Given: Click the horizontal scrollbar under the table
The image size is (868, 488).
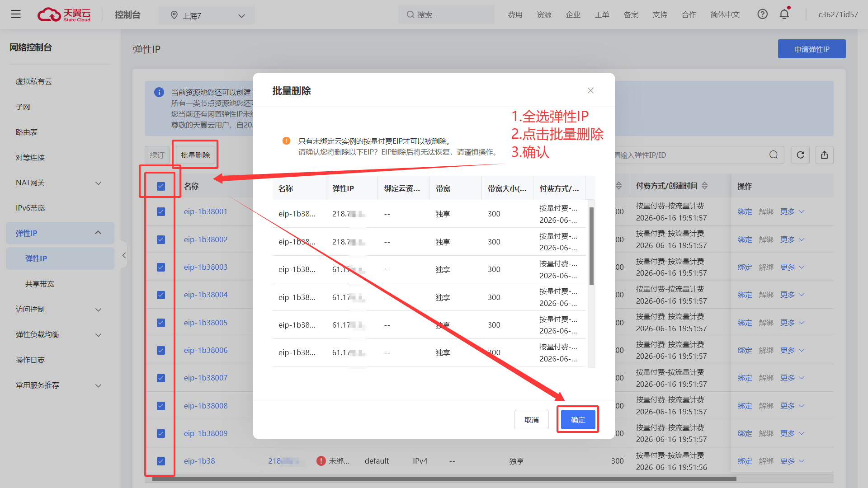Looking at the screenshot, I should (x=444, y=479).
